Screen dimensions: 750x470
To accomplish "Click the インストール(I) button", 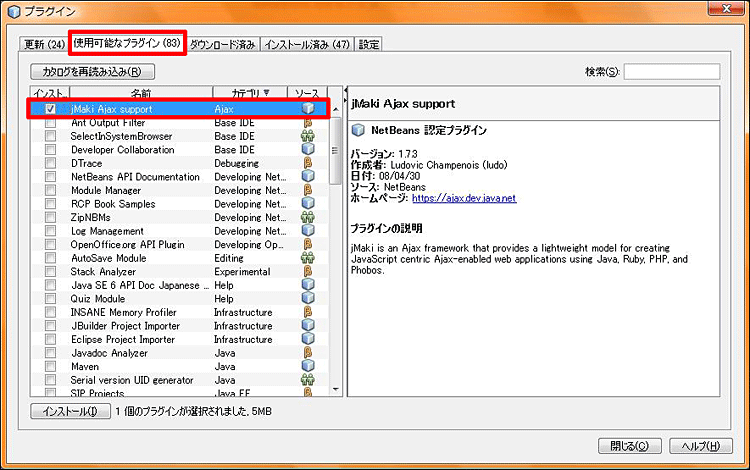I will 70,411.
